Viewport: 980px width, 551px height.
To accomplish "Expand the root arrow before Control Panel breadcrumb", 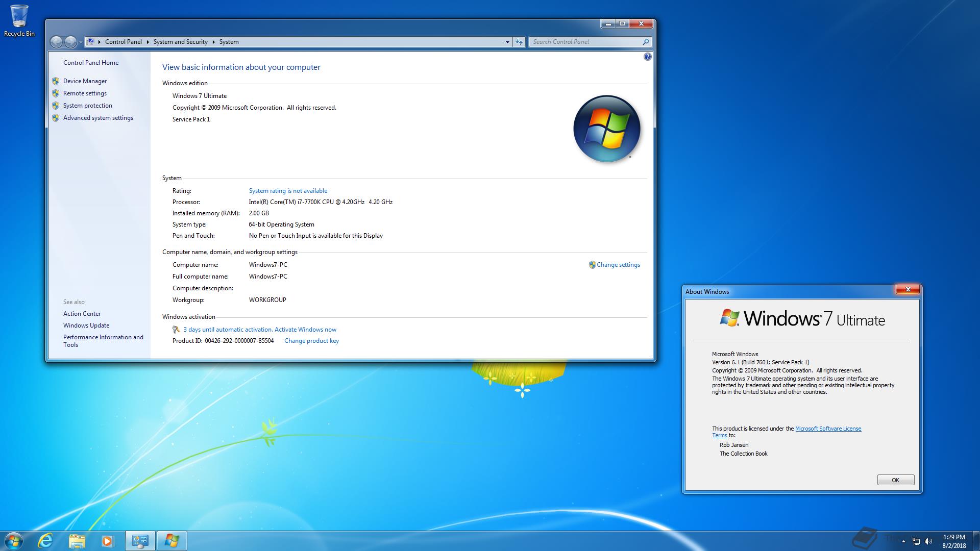I will click(99, 42).
